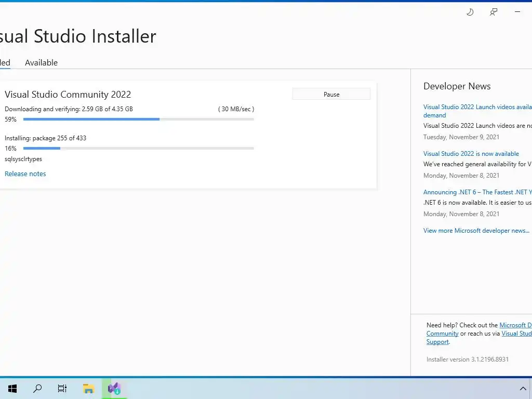
Task: Select the Tuesday, November 9, 2021 date
Action: point(461,137)
